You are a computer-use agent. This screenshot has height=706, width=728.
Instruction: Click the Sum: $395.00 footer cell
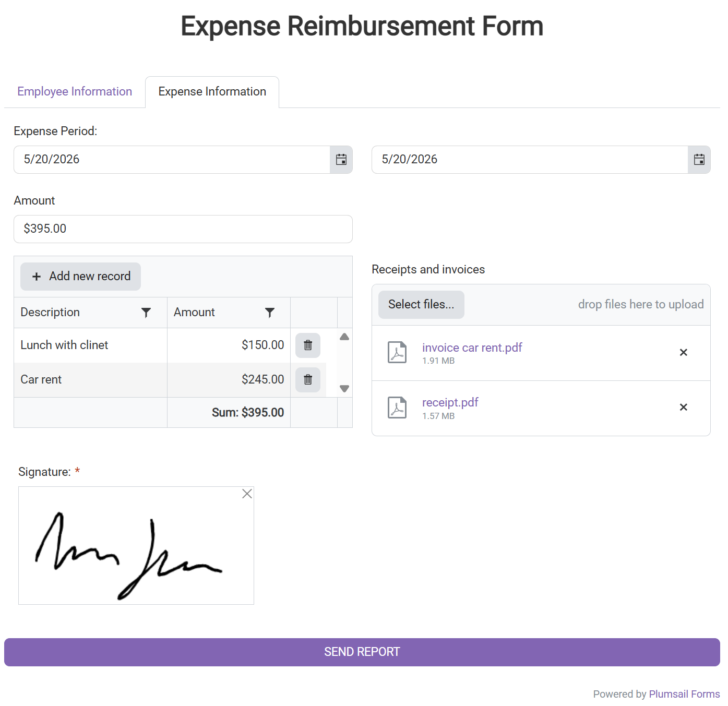(x=229, y=413)
